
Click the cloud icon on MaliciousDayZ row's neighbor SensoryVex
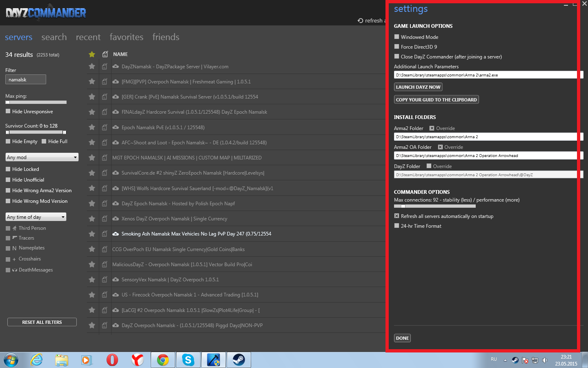[116, 280]
